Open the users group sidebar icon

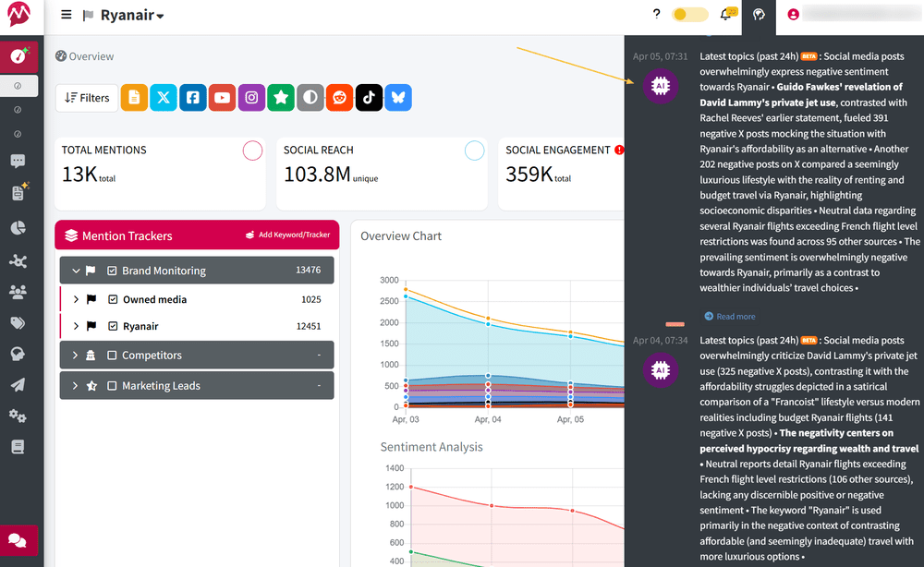click(18, 292)
